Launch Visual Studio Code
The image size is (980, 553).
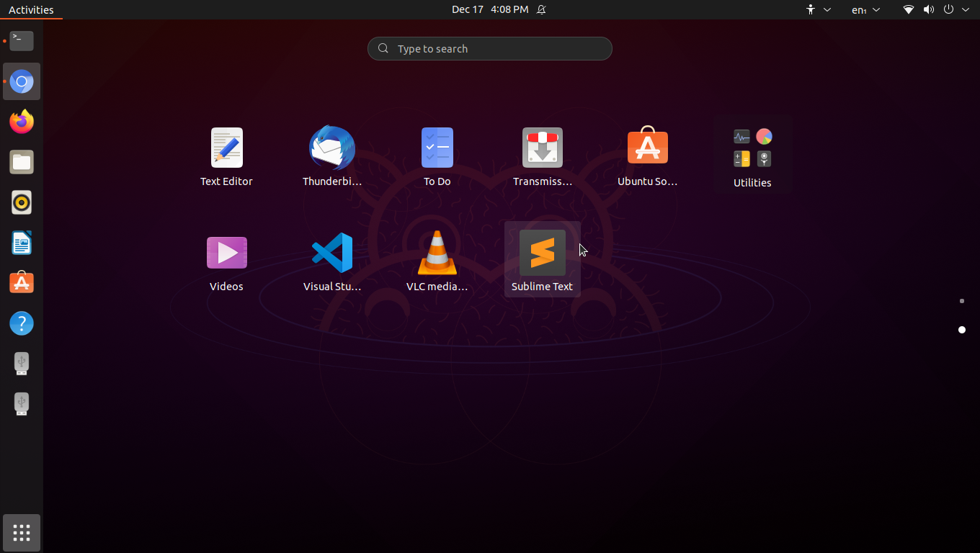[331, 253]
